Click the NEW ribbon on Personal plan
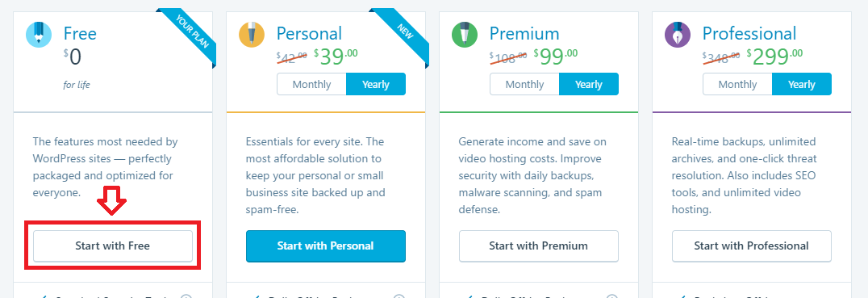This screenshot has height=298, width=868. pyautogui.click(x=404, y=31)
